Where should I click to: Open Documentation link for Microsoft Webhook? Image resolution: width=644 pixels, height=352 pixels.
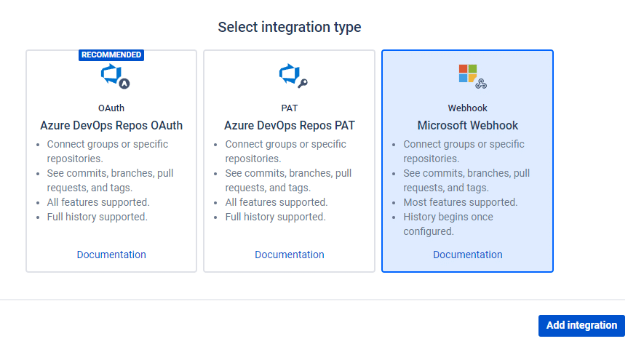(x=468, y=255)
